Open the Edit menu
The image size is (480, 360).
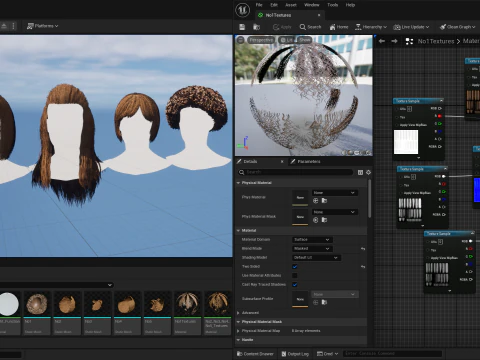[x=274, y=5]
